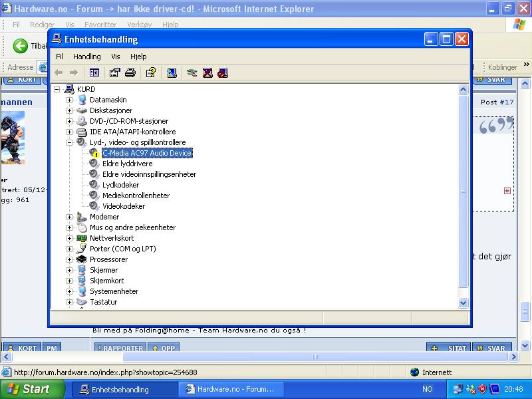The width and height of the screenshot is (532, 399).
Task: Click the Modemer phone icon
Action: pyautogui.click(x=81, y=217)
